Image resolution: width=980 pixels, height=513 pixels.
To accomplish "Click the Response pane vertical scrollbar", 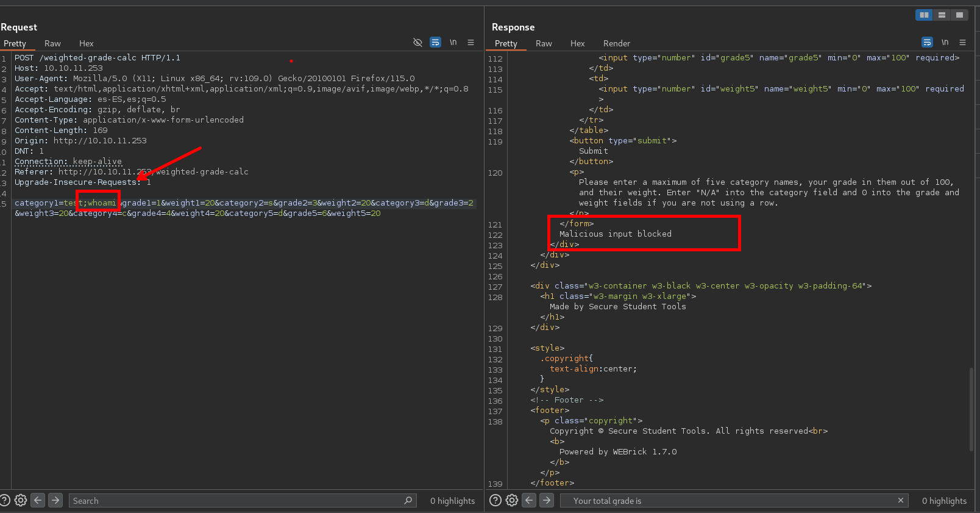I will point(971,409).
